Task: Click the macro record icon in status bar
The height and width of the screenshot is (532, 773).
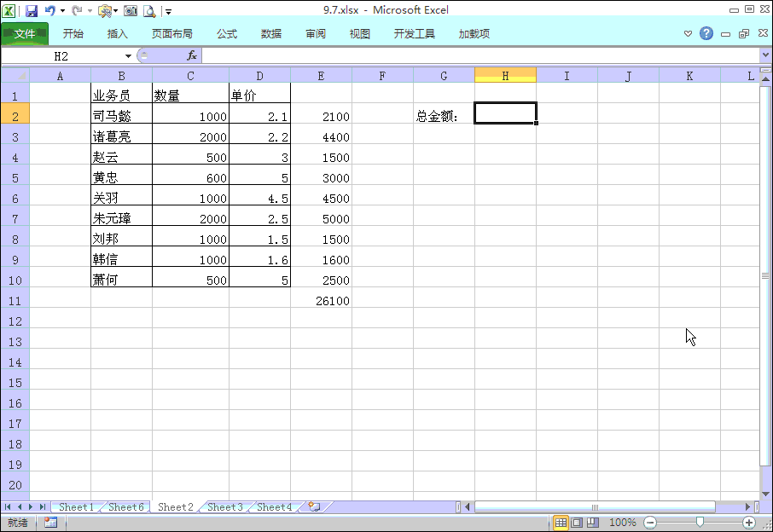Action: pyautogui.click(x=50, y=522)
